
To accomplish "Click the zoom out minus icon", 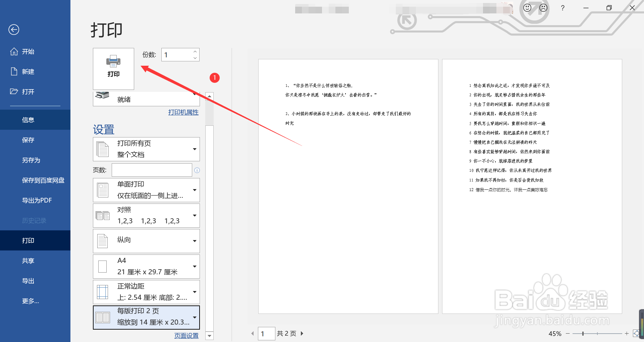I will pos(568,334).
